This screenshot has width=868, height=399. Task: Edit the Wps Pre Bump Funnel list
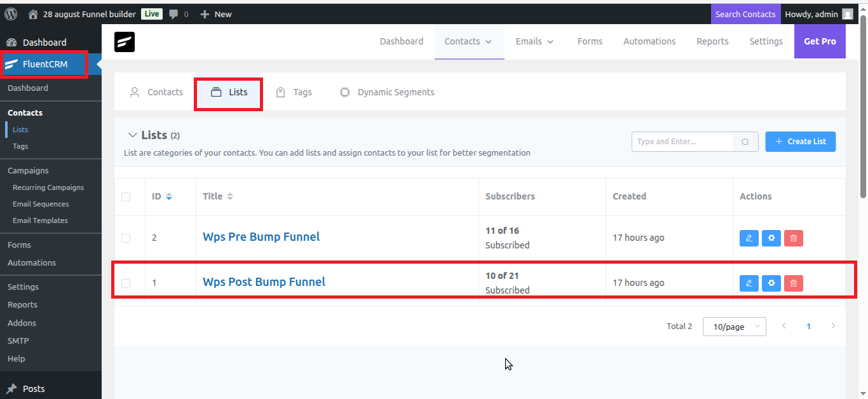point(749,238)
